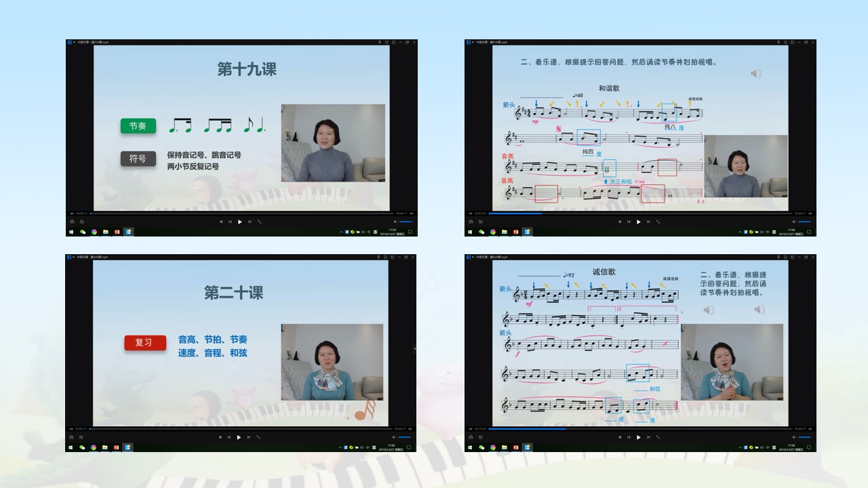This screenshot has height=488, width=868.
Task: Skip to next track in 第二十课 player
Action: (250, 437)
